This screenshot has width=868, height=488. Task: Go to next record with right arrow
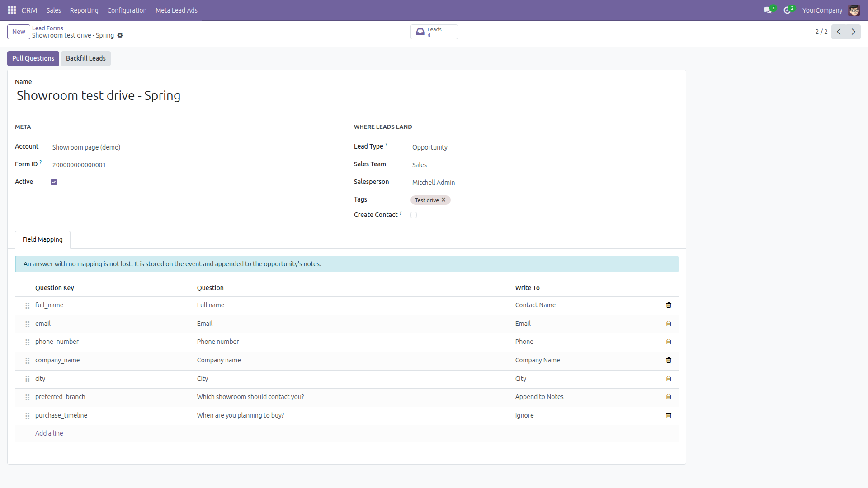coord(854,32)
